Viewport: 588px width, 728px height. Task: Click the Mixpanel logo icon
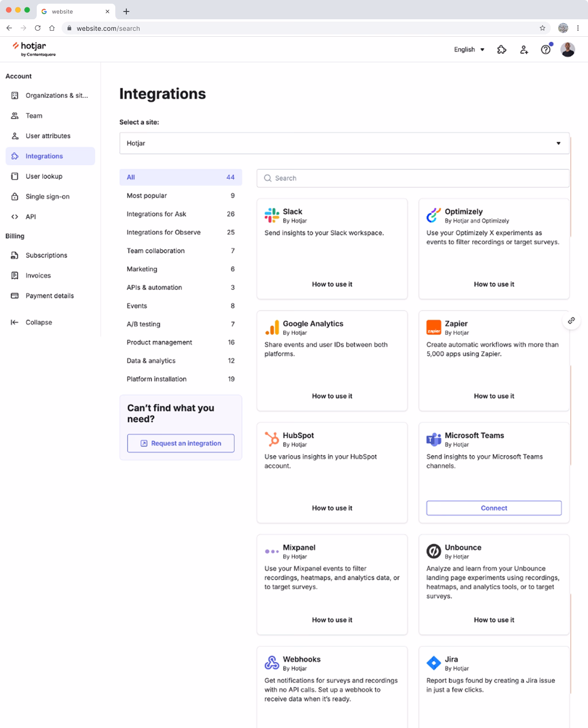272,551
